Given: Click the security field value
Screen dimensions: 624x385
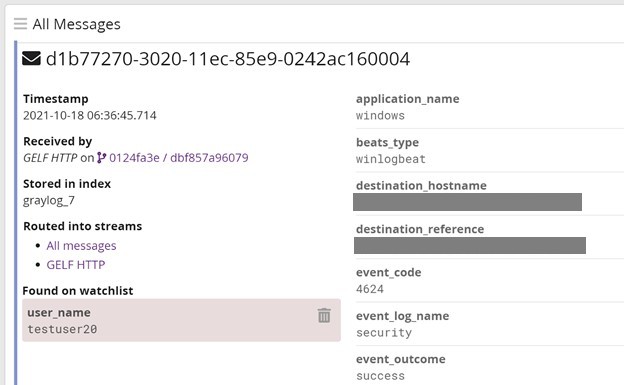Looking at the screenshot, I should pyautogui.click(x=384, y=333).
